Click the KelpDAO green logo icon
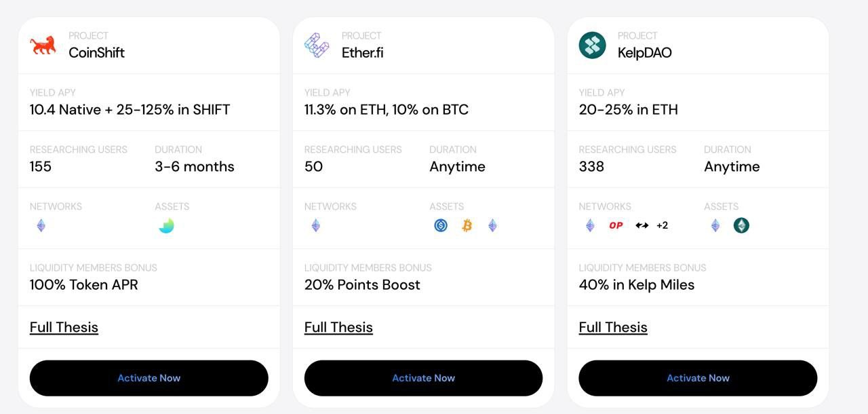The width and height of the screenshot is (868, 414). pyautogui.click(x=592, y=45)
